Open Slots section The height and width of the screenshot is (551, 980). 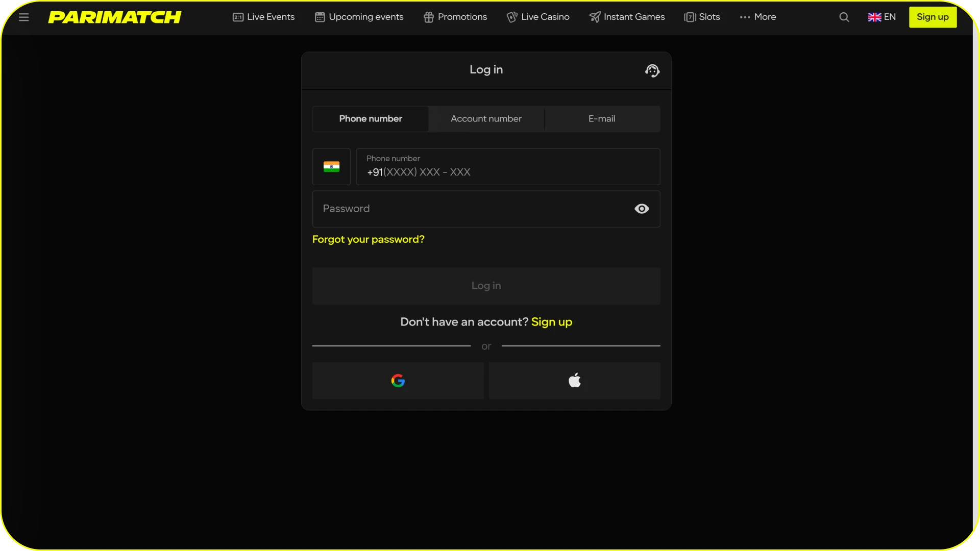pos(702,17)
